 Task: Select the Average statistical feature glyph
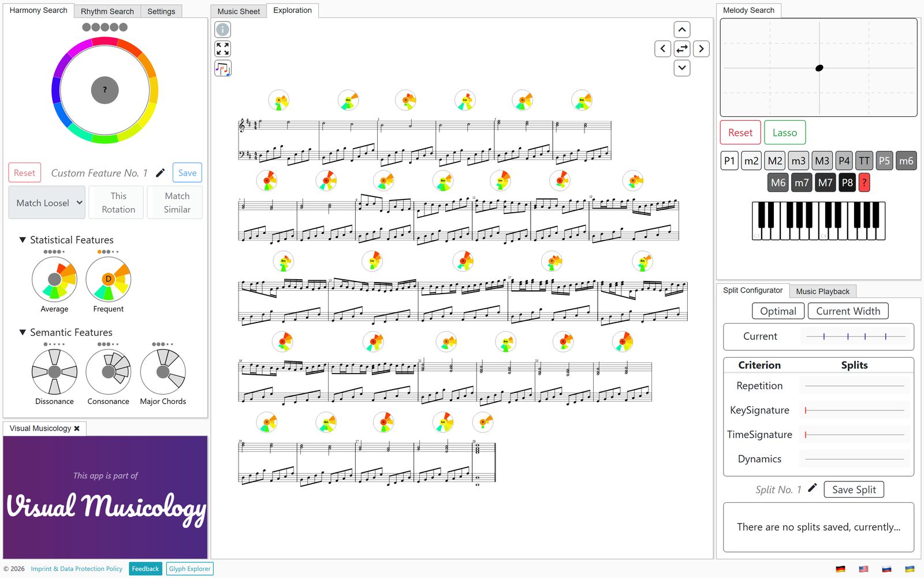54,279
